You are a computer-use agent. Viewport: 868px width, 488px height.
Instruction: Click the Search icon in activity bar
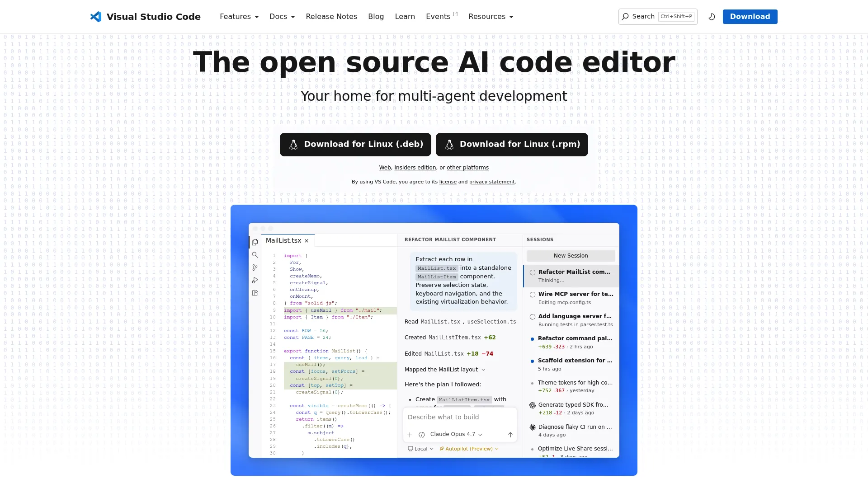255,255
